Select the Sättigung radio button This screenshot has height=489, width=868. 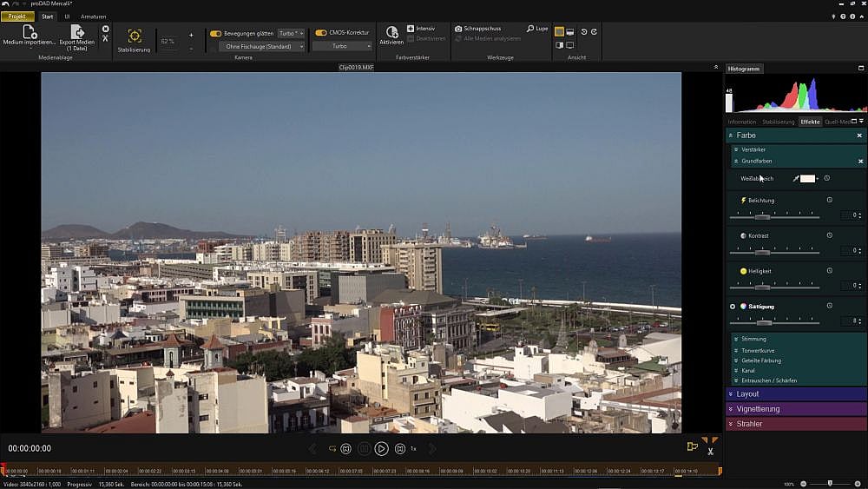(733, 307)
